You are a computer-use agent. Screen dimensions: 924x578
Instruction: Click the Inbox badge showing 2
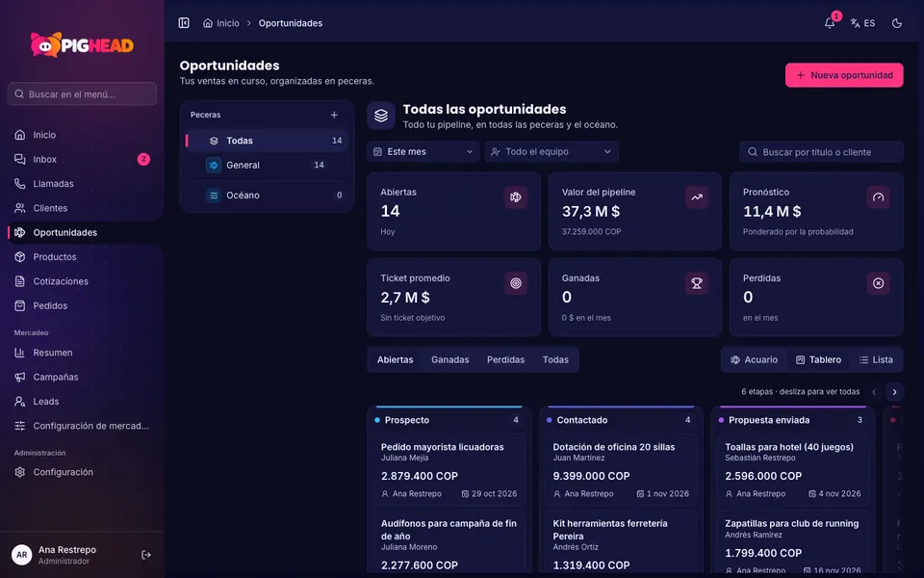pyautogui.click(x=143, y=159)
